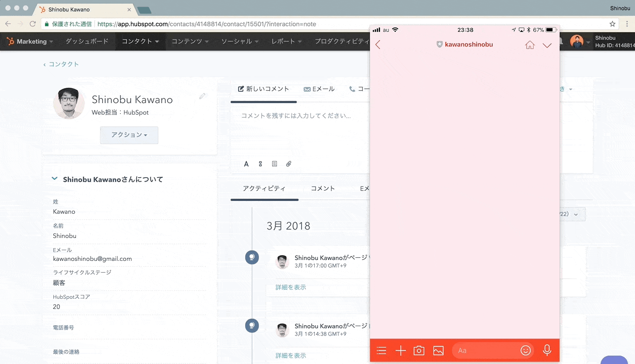This screenshot has height=364, width=635.
Task: Tap the emoji smiley icon
Action: coord(525,350)
